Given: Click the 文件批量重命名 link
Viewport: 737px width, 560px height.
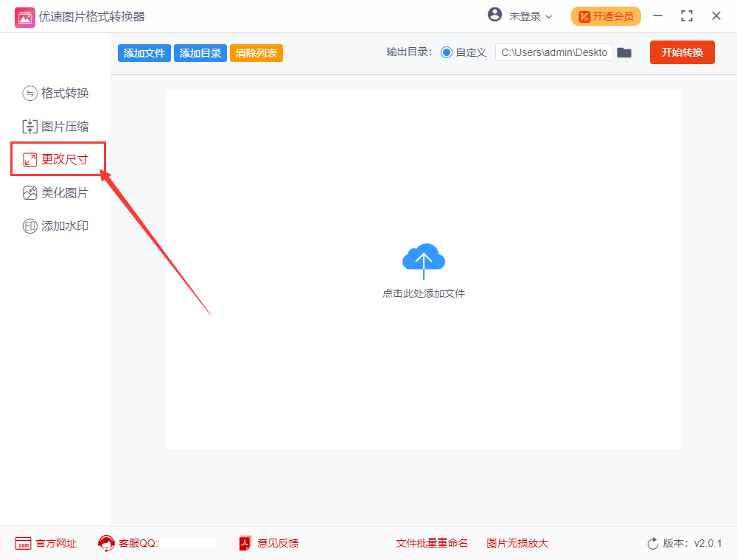Looking at the screenshot, I should (431, 543).
